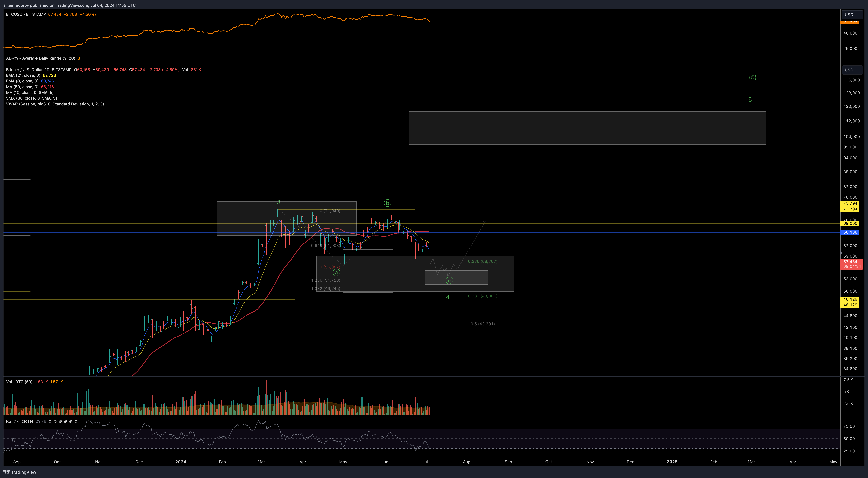Viewport: 868px width, 478px height.
Task: Select the 'SMA (30, close, 0, SMA, 5)' legend
Action: [31, 98]
